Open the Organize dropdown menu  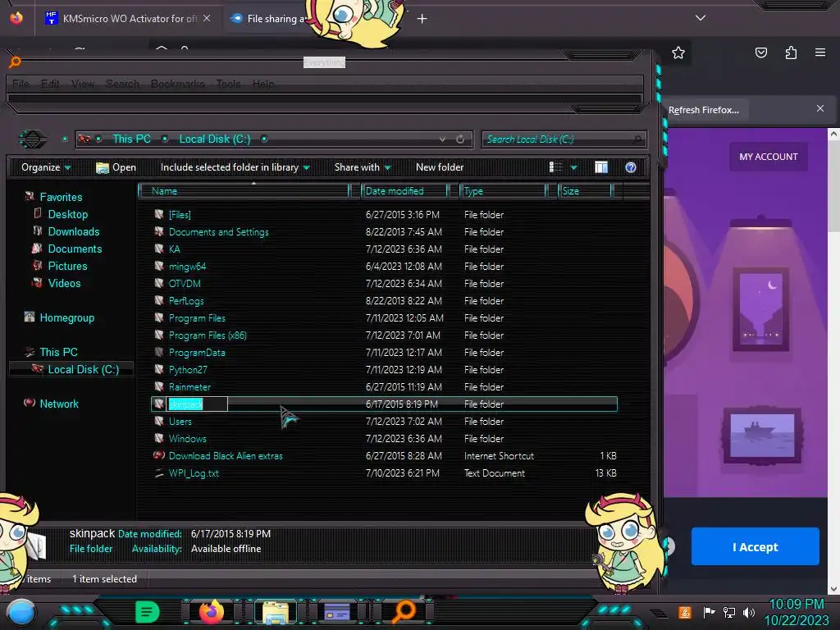pyautogui.click(x=46, y=167)
